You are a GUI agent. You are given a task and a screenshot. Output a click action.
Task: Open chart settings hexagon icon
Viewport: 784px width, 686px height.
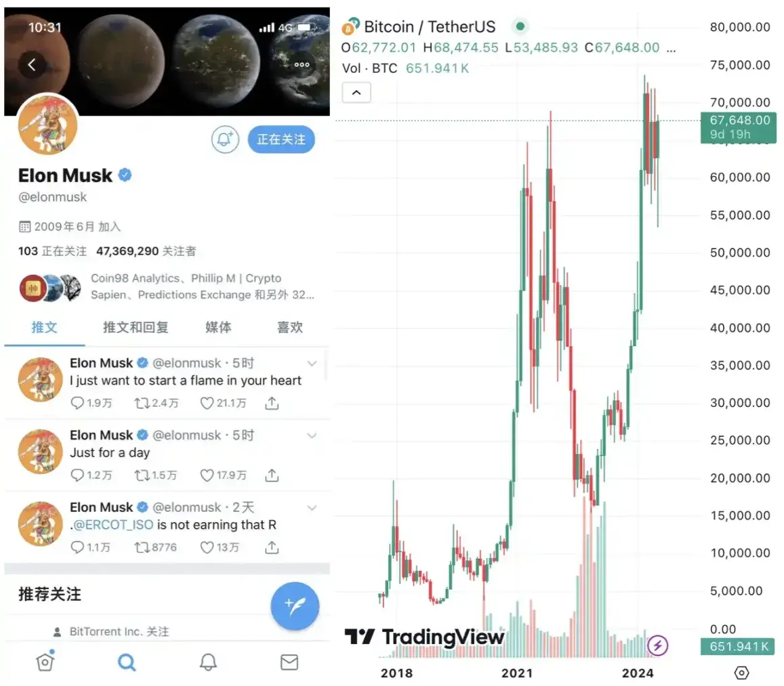[741, 673]
